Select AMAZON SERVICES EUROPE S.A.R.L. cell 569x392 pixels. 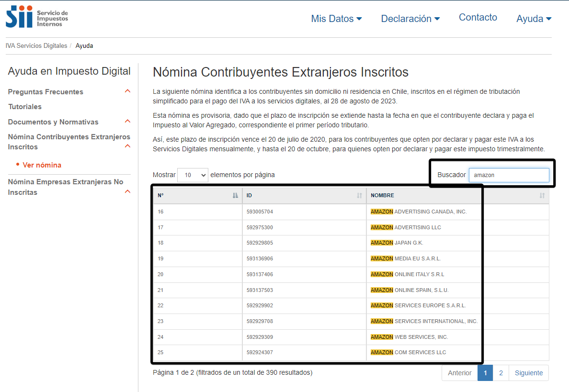click(457, 306)
